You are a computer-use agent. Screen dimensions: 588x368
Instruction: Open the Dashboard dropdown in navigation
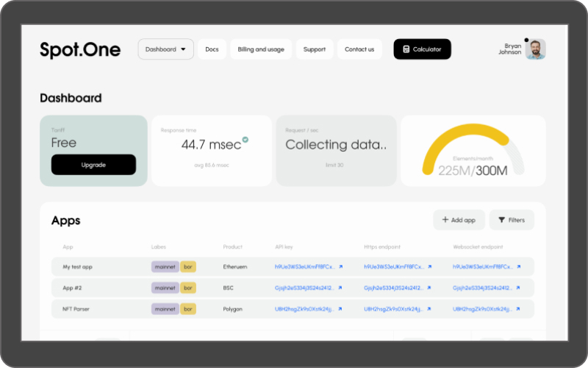(x=166, y=49)
